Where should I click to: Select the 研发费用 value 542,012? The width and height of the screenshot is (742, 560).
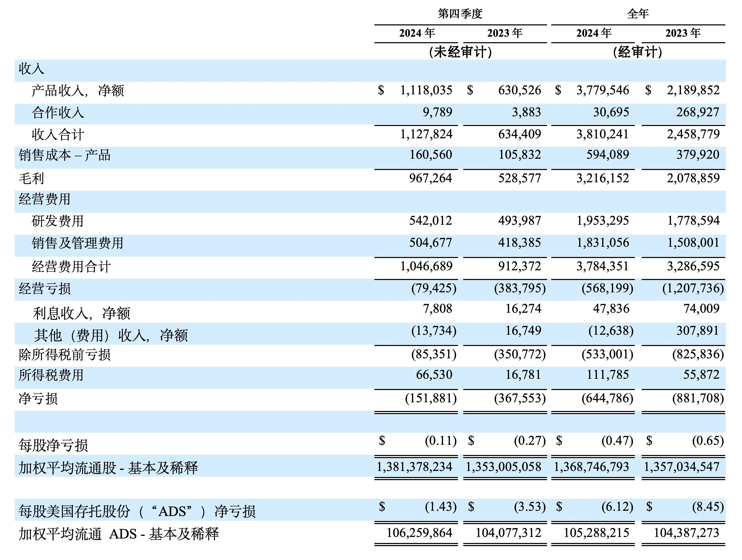pos(430,221)
